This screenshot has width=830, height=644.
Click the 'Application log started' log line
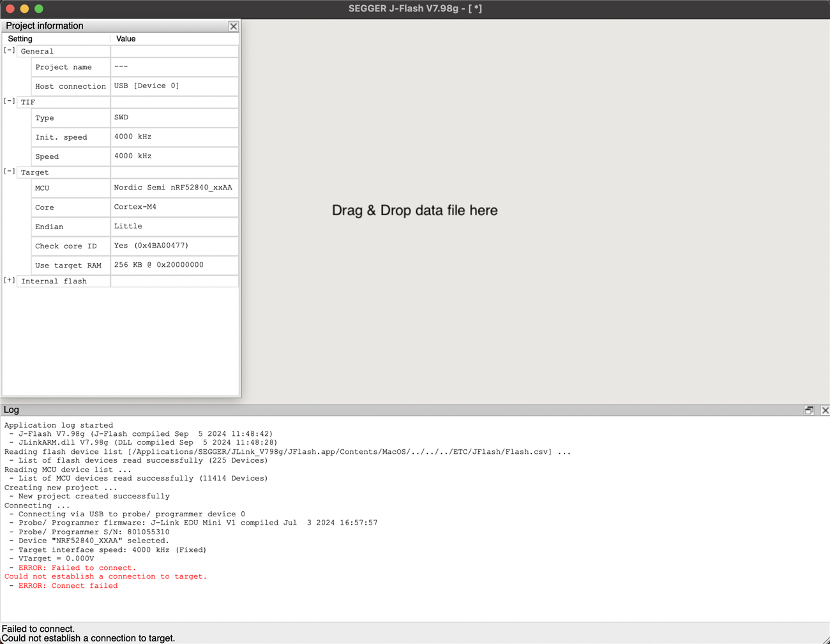point(59,425)
